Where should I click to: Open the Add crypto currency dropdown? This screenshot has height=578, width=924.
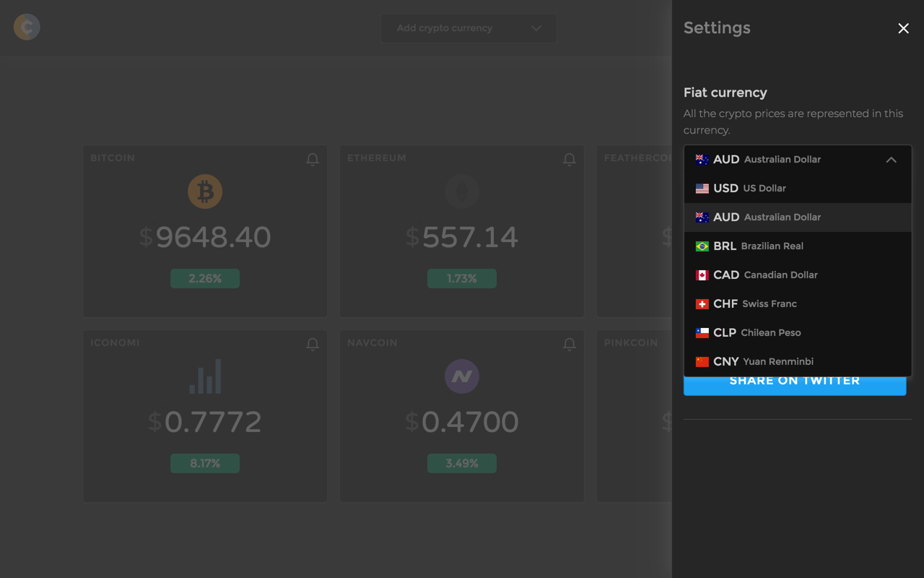pyautogui.click(x=468, y=28)
